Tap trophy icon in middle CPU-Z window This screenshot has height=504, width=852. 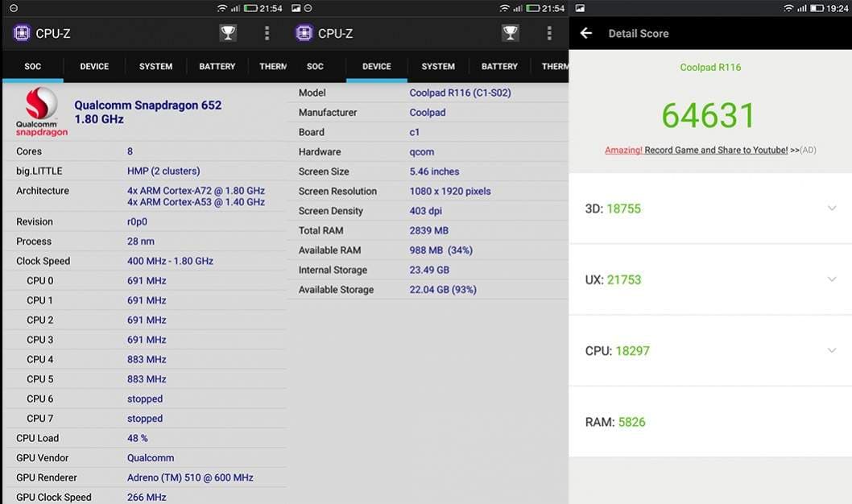pos(511,33)
